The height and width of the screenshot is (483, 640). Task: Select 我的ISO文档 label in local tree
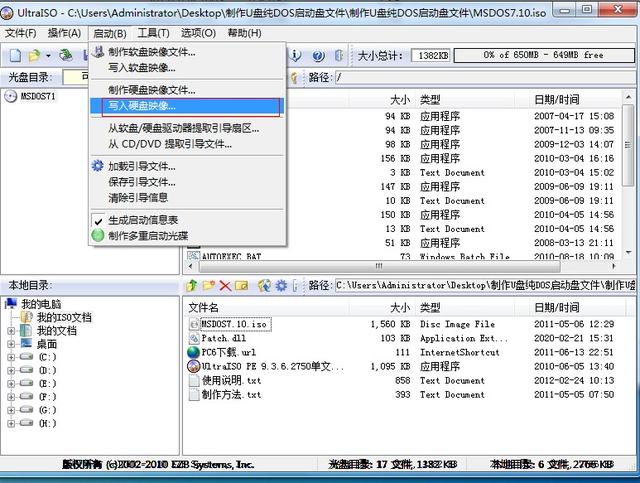64,317
